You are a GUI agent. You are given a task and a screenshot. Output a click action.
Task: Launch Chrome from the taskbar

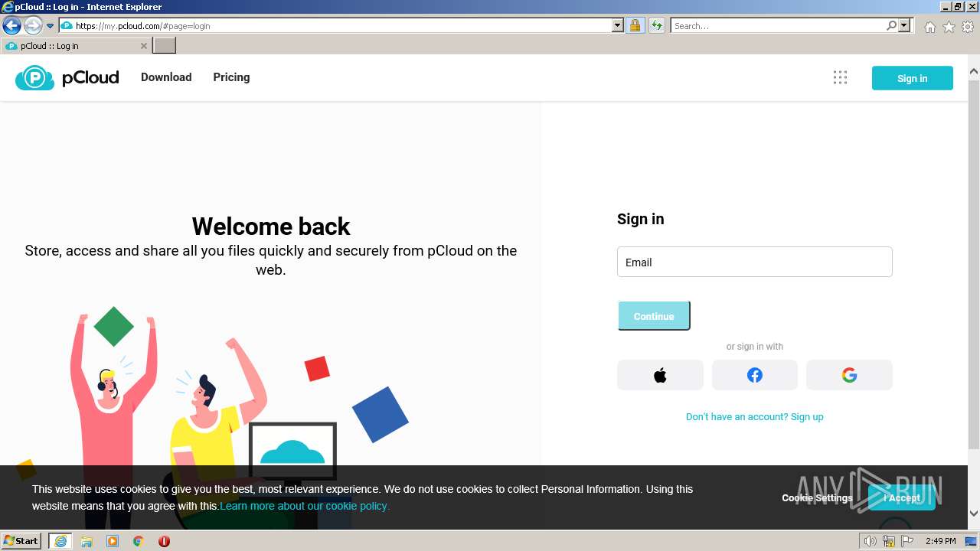point(139,541)
